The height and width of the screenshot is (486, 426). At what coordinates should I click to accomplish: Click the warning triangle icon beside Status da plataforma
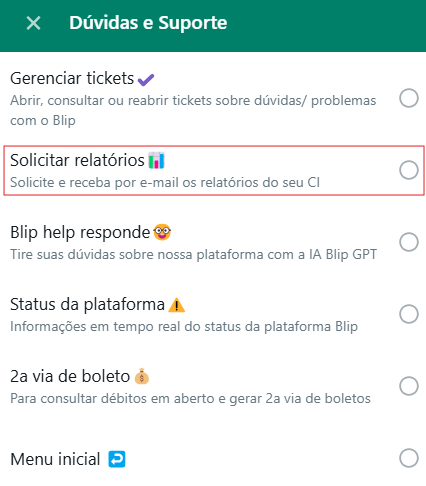176,305
